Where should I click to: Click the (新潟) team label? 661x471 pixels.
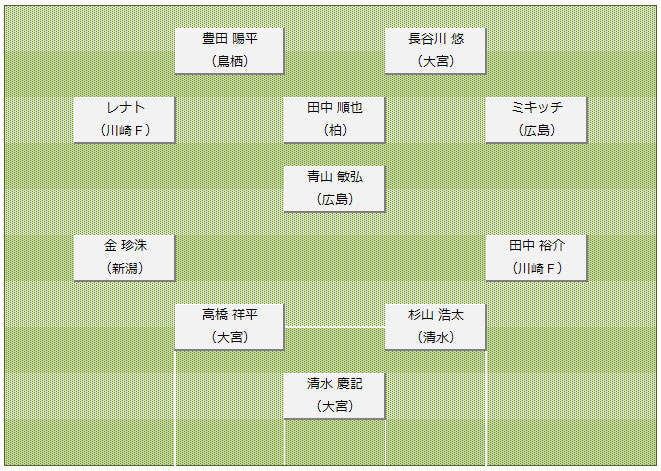click(x=125, y=269)
